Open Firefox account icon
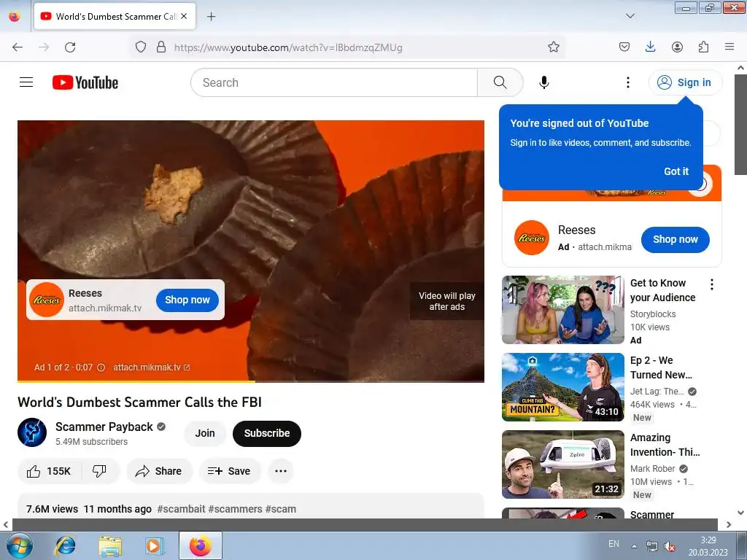Screen dimensions: 747x560 tap(677, 47)
